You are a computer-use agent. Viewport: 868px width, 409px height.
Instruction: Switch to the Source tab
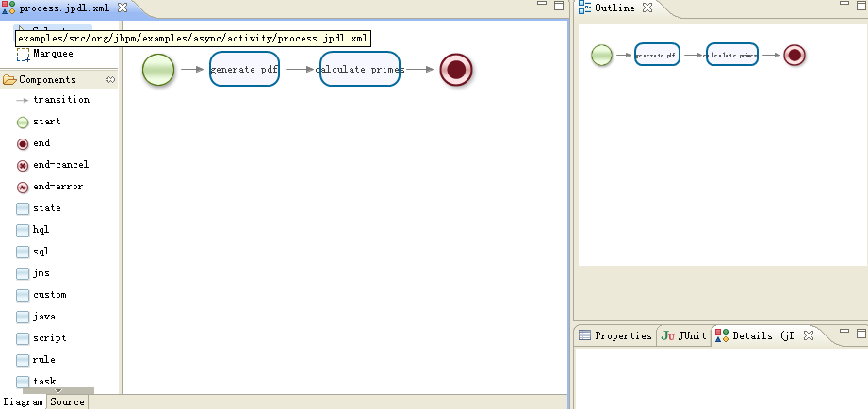[67, 402]
